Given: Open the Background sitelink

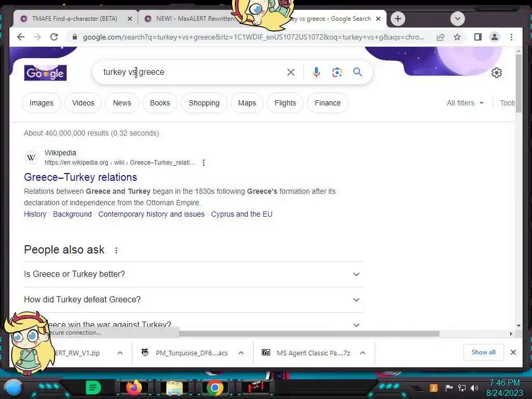Looking at the screenshot, I should 72,214.
